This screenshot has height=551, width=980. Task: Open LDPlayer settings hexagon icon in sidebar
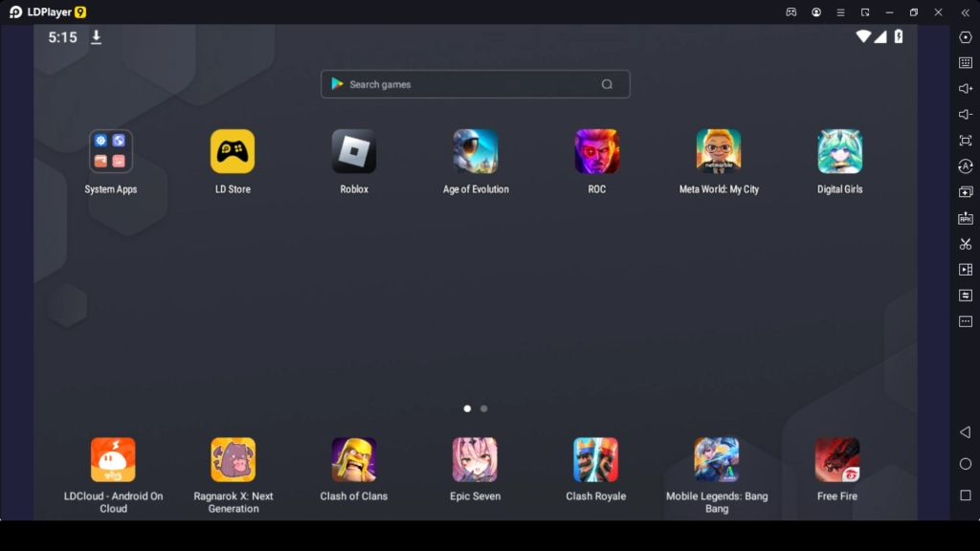pos(966,37)
